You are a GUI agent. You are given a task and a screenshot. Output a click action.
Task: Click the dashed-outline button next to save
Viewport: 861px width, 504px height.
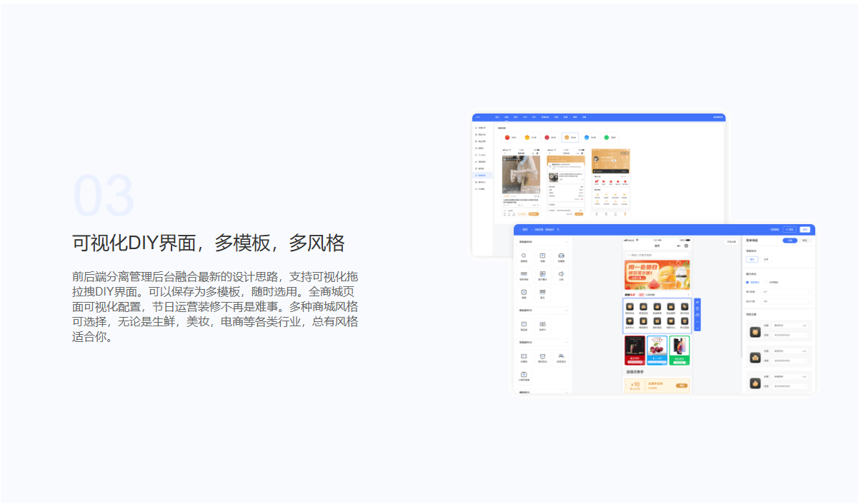click(x=789, y=230)
